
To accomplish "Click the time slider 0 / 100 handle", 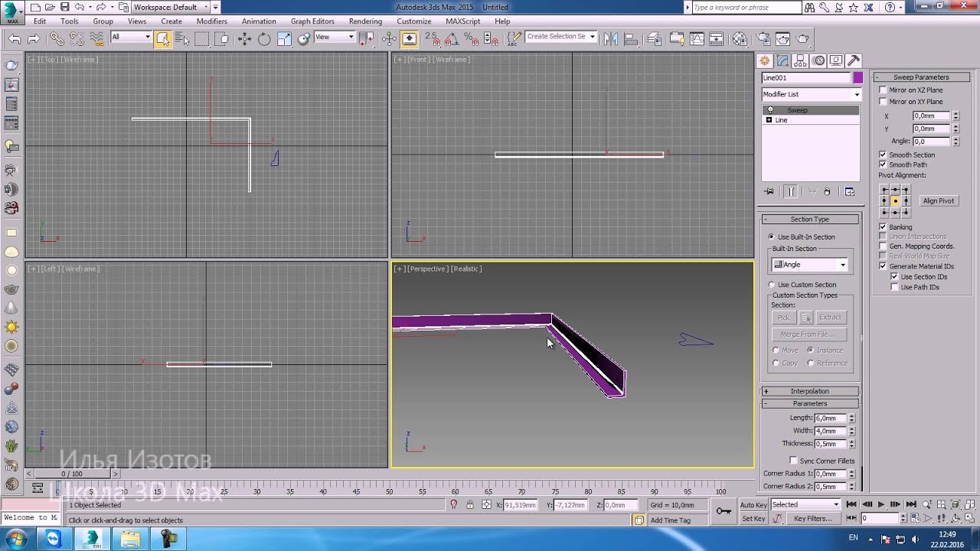I will tap(72, 474).
